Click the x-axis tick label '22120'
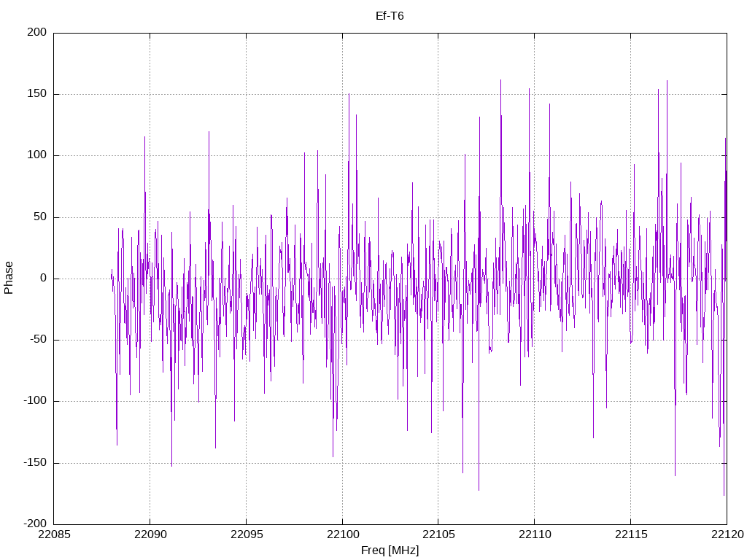Image resolution: width=747 pixels, height=560 pixels. click(x=727, y=534)
